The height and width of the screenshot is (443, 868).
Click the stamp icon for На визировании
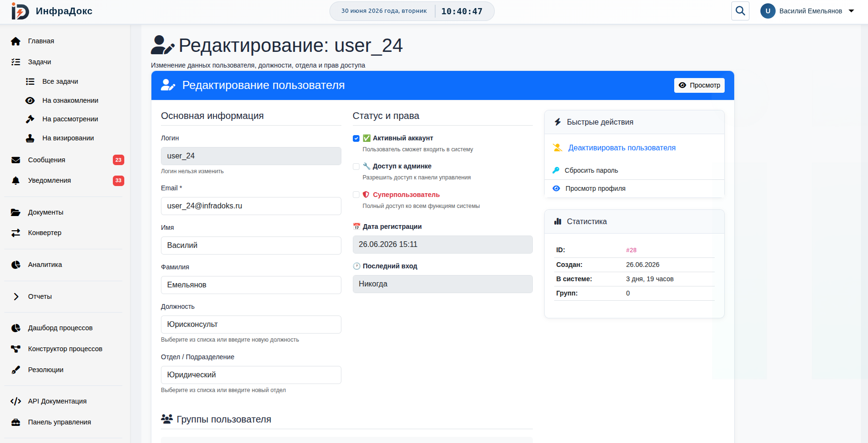click(30, 138)
